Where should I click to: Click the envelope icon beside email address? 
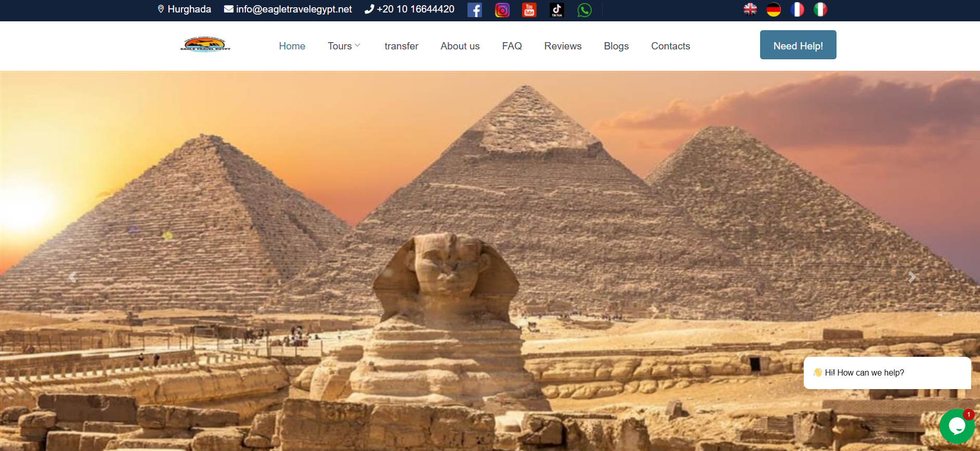pyautogui.click(x=228, y=9)
